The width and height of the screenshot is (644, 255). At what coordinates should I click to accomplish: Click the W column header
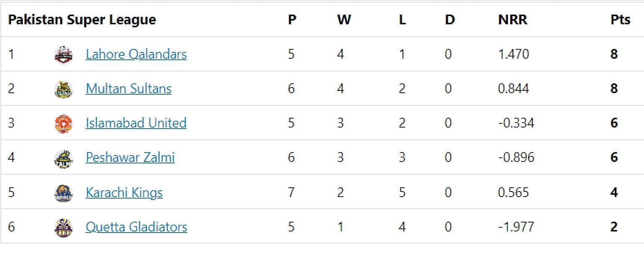(344, 19)
